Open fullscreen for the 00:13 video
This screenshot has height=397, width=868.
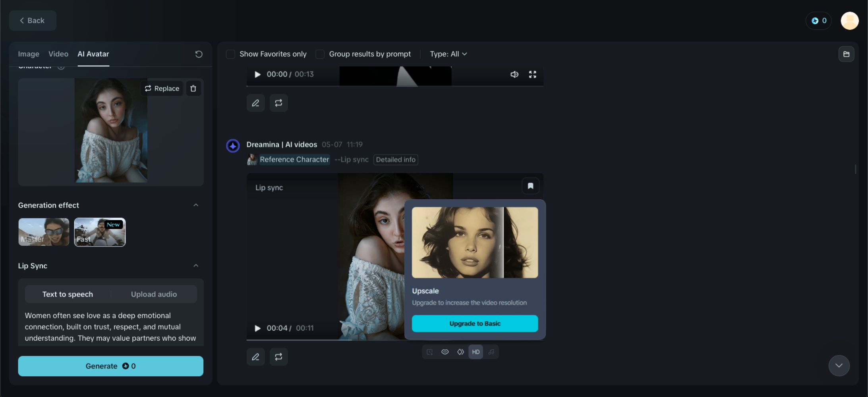click(x=533, y=74)
